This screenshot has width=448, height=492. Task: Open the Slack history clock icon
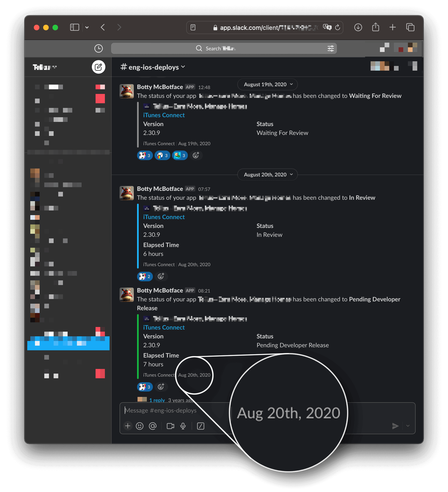(98, 48)
